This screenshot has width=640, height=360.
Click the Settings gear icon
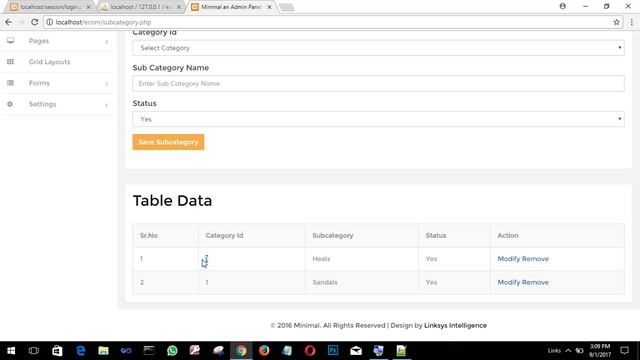(x=10, y=104)
